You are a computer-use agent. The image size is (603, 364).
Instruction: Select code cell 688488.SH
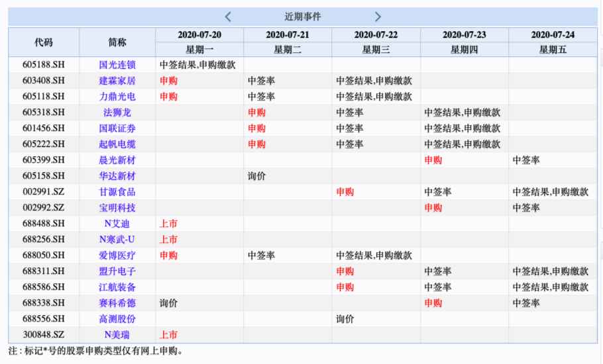(44, 224)
